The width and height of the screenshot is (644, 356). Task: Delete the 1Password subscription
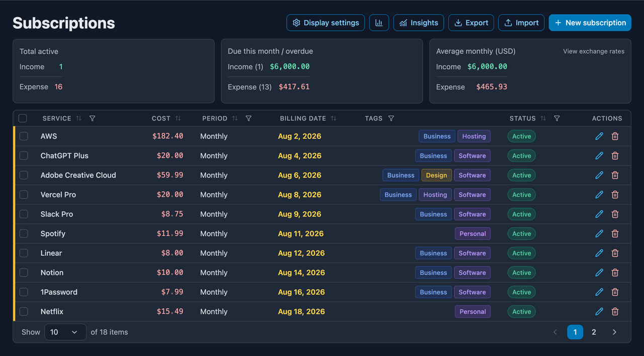click(615, 292)
